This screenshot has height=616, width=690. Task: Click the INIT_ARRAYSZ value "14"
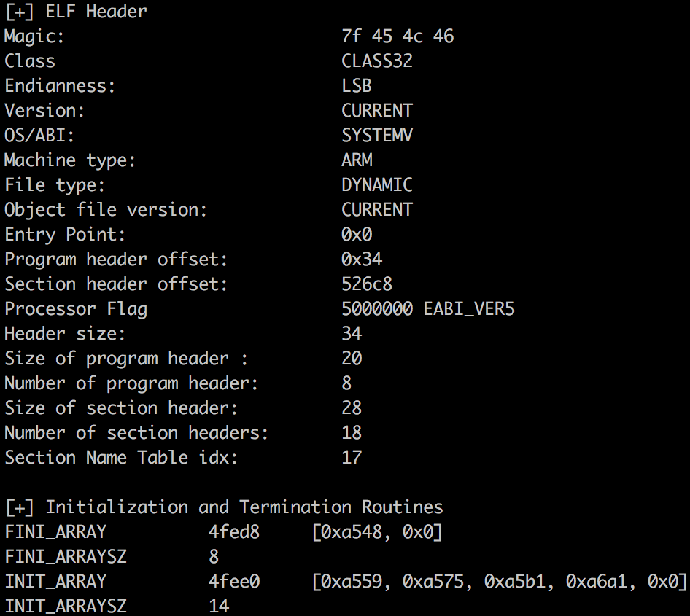(219, 607)
